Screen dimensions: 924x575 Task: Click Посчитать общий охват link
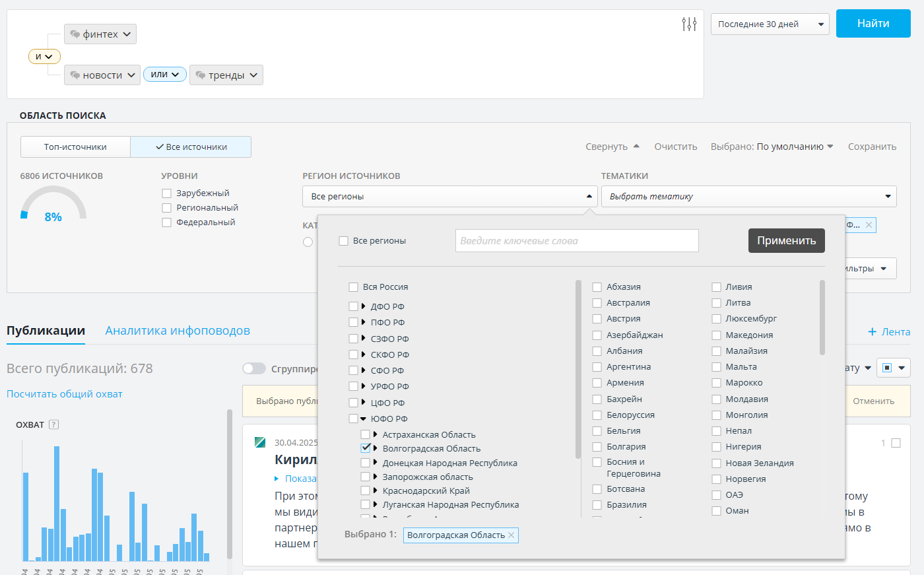click(65, 394)
